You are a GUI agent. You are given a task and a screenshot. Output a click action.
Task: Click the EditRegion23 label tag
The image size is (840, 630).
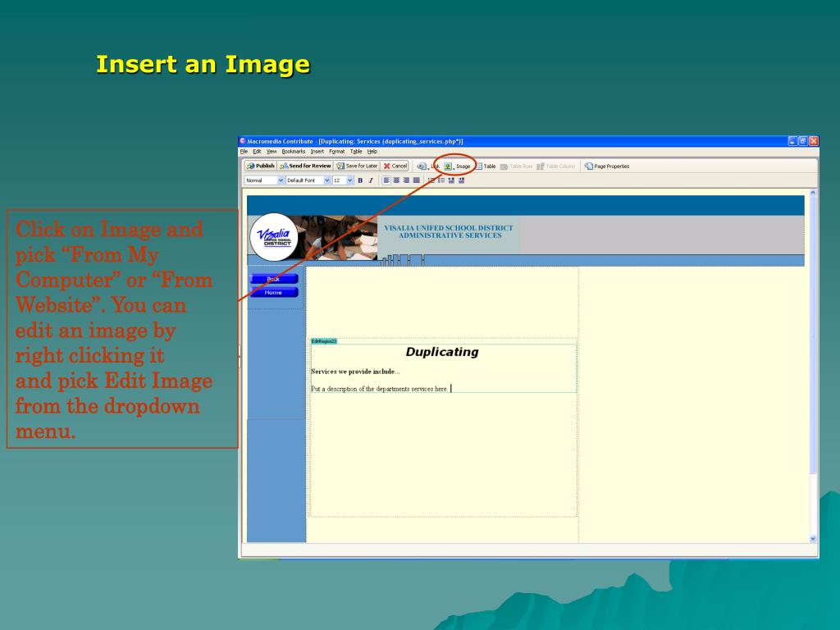[x=324, y=341]
